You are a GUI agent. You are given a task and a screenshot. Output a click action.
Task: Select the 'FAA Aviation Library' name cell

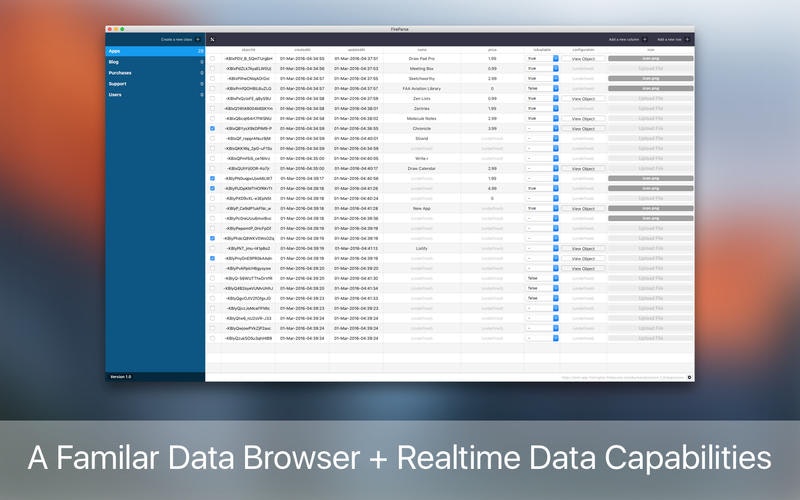(x=422, y=88)
